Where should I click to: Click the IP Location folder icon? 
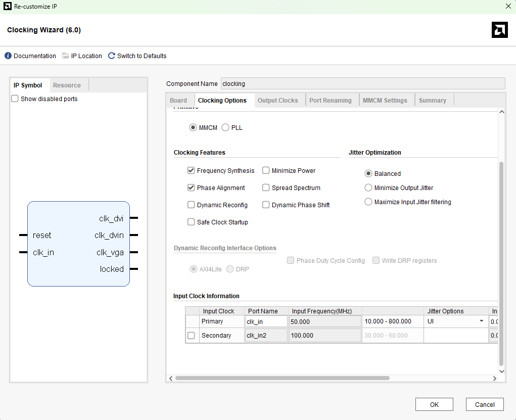pos(66,56)
